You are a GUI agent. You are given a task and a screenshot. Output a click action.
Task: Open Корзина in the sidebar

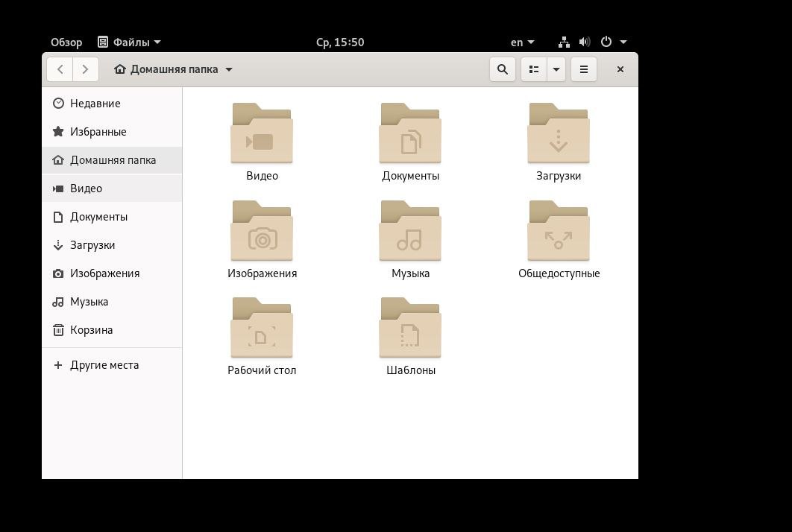[112, 329]
